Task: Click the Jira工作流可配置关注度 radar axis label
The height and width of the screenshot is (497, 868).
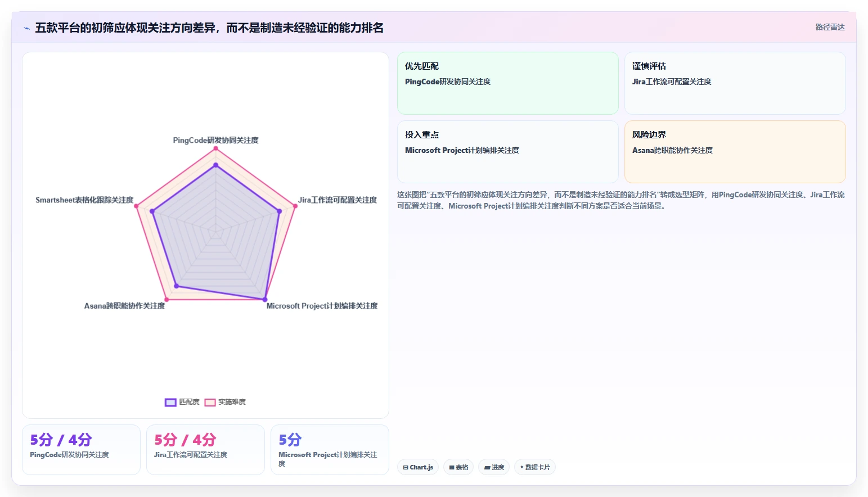Action: pyautogui.click(x=338, y=200)
